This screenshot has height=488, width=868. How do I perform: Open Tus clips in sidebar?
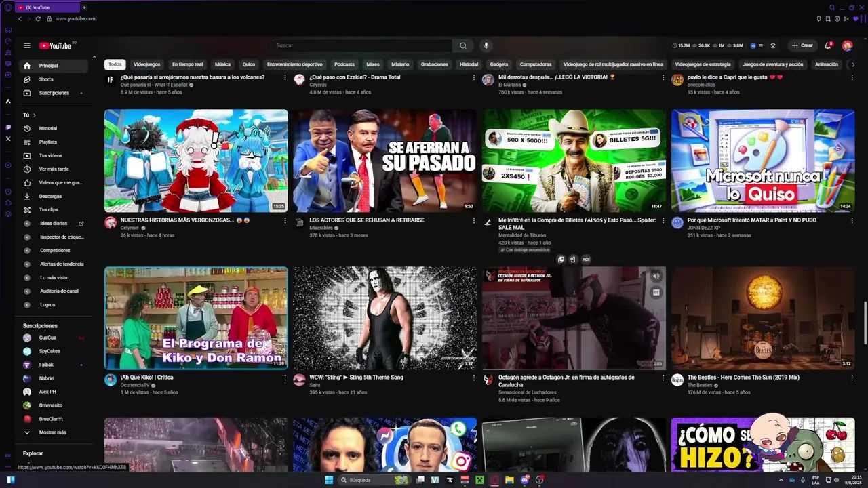pos(55,209)
